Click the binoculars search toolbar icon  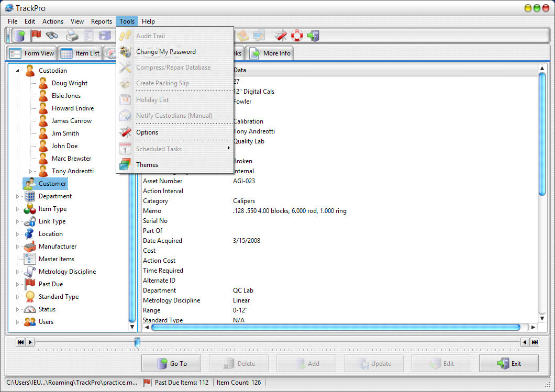52,36
